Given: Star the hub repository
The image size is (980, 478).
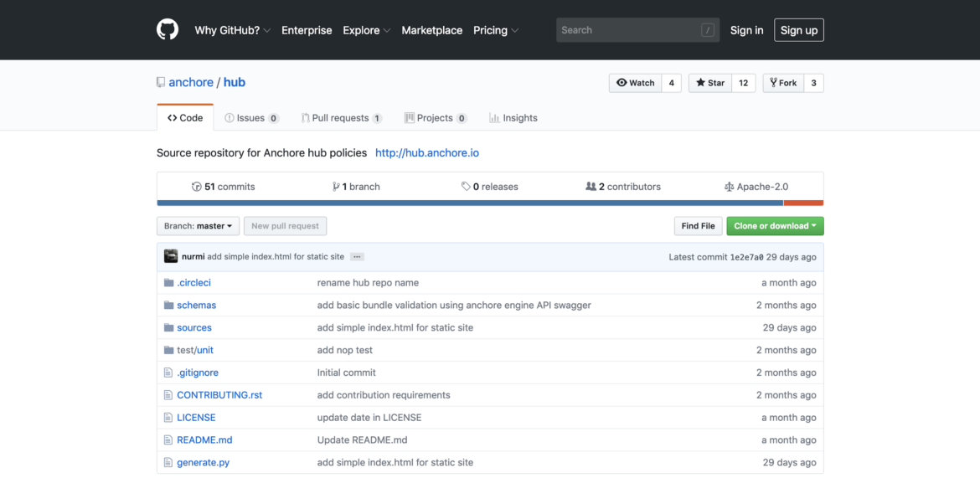Looking at the screenshot, I should 710,83.
